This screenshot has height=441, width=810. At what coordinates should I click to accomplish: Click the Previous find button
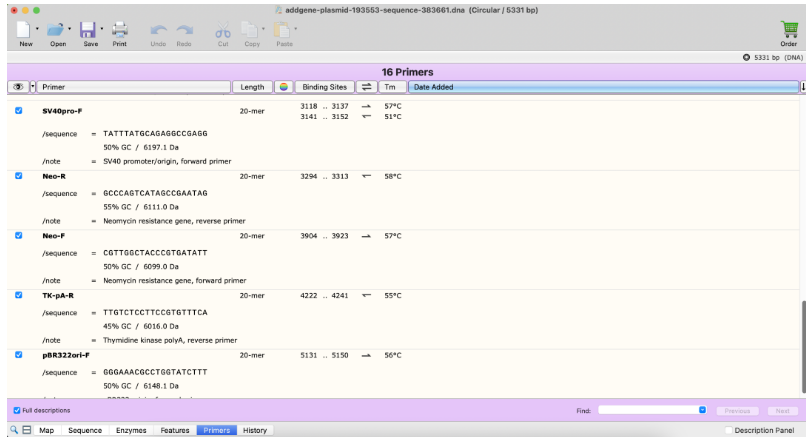click(x=737, y=411)
